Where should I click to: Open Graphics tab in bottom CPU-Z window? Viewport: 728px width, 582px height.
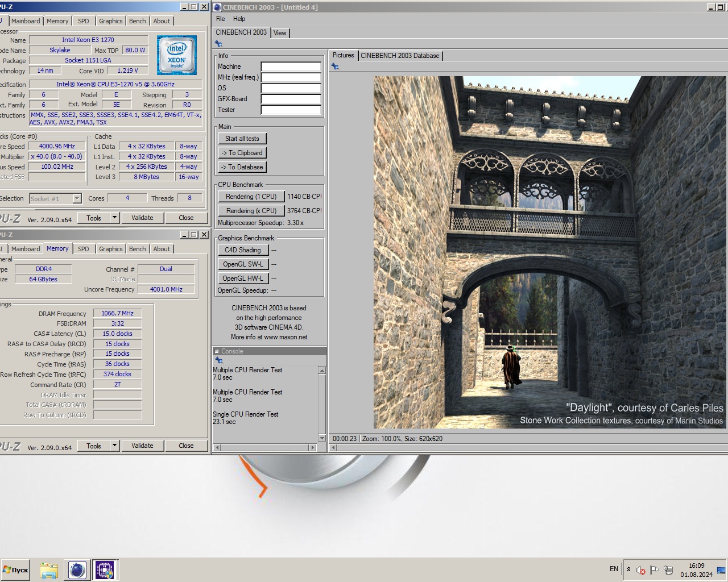[x=110, y=249]
